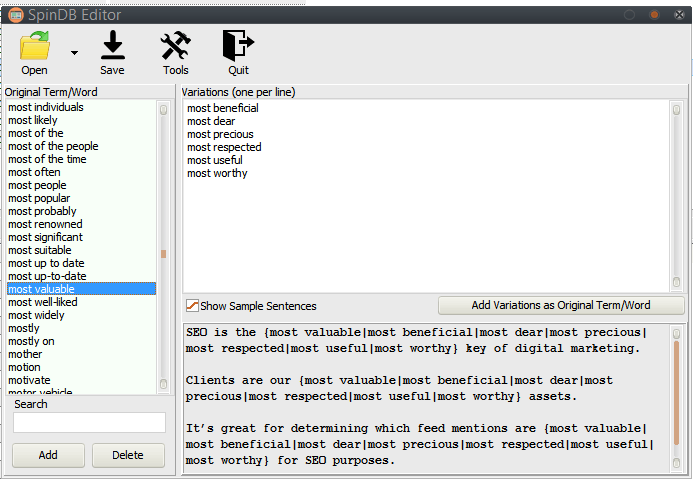
Task: Click the Delete button
Action: point(128,455)
